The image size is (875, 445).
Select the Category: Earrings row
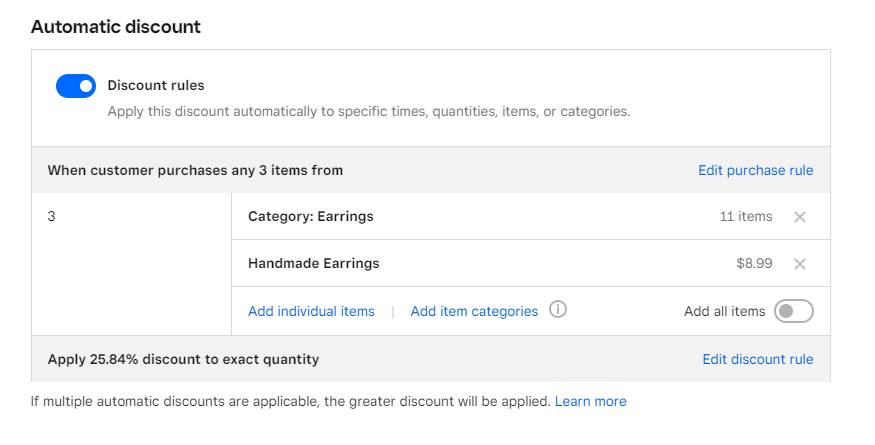[531, 217]
